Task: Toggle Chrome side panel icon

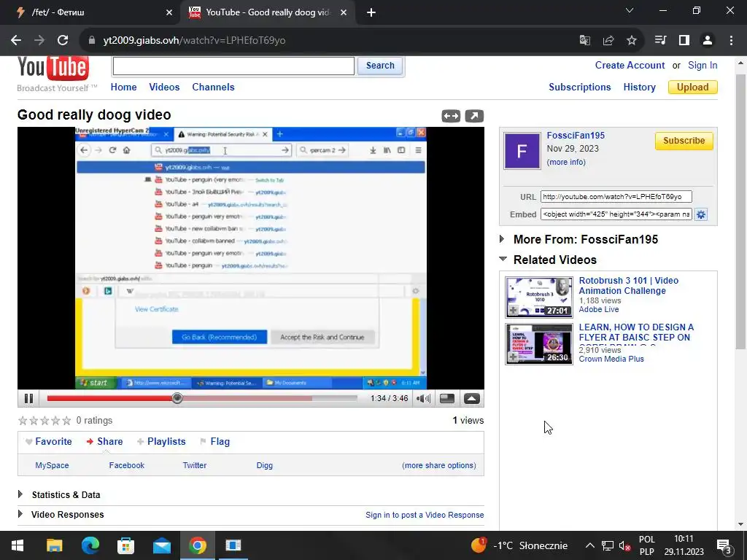Action: coord(684,41)
